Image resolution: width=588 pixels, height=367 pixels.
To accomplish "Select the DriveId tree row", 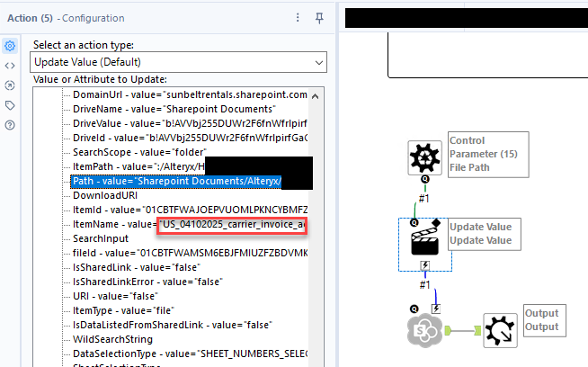I will (x=190, y=138).
